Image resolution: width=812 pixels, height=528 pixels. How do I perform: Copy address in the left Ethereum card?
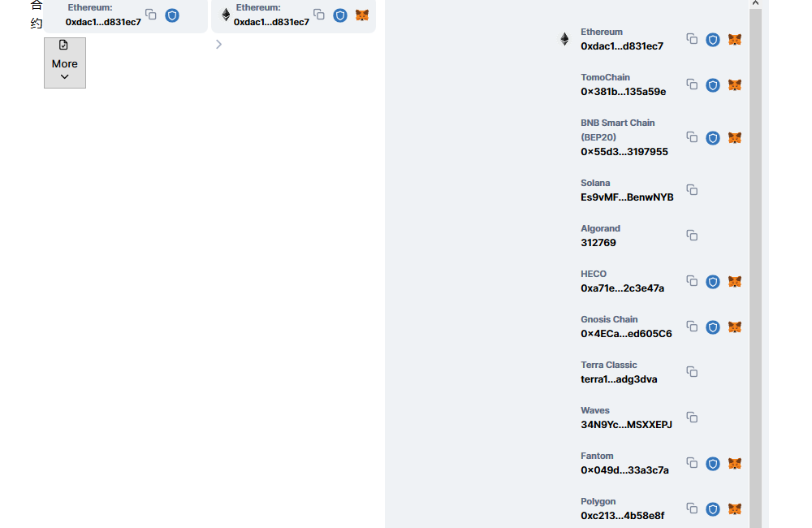151,15
